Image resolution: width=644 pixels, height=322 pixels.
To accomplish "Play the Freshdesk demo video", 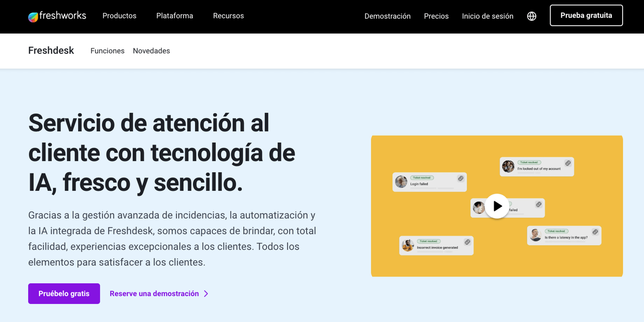I will pos(497,206).
